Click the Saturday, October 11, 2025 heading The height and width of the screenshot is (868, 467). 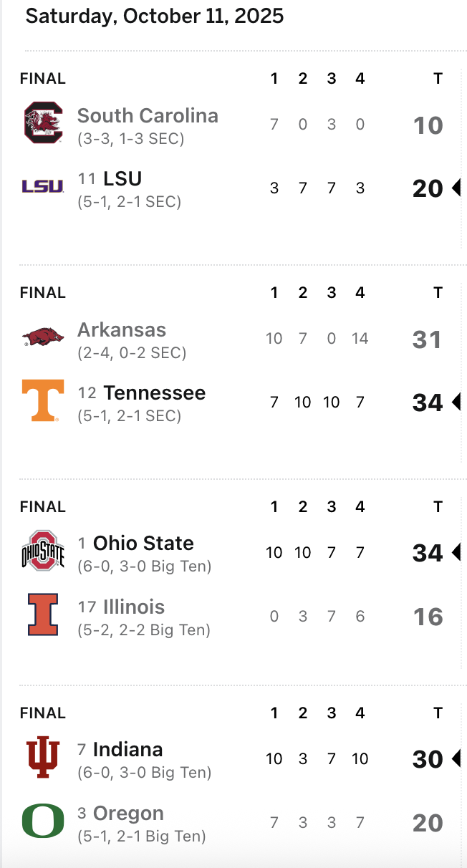pos(155,16)
